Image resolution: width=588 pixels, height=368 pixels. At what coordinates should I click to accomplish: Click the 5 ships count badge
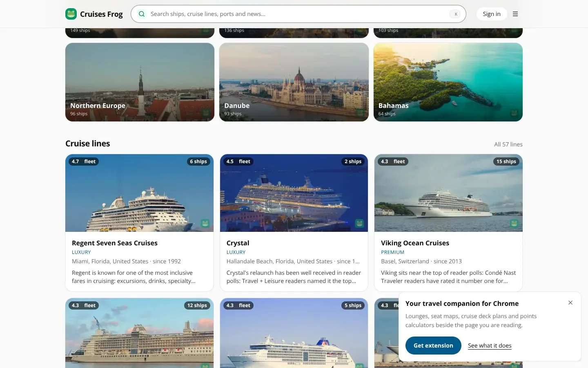(353, 305)
